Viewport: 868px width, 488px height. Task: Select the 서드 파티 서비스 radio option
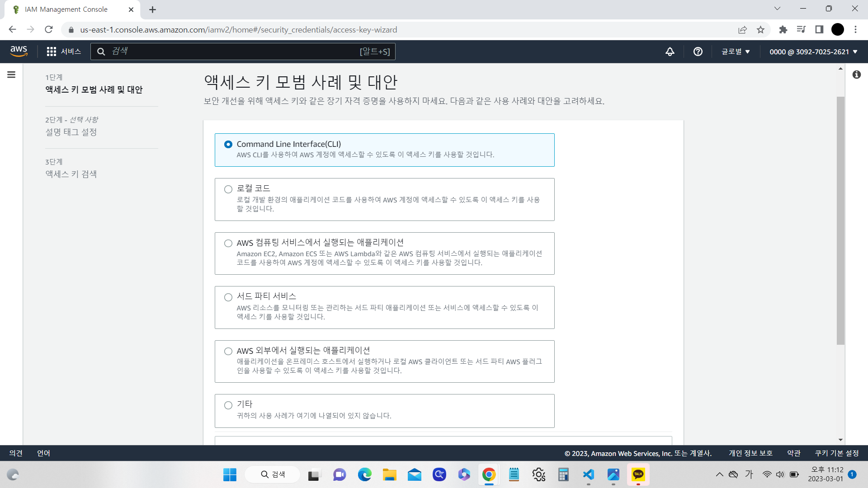(x=228, y=297)
